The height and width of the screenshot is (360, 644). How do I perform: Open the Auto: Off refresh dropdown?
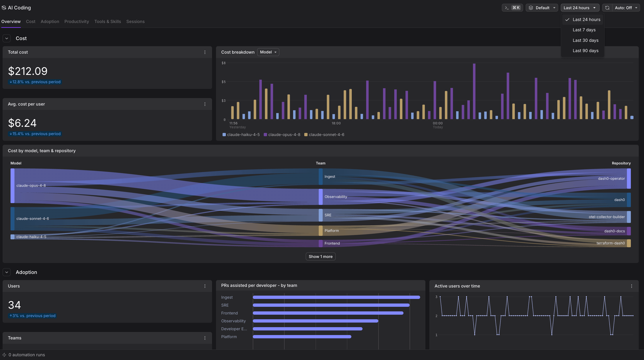[626, 8]
